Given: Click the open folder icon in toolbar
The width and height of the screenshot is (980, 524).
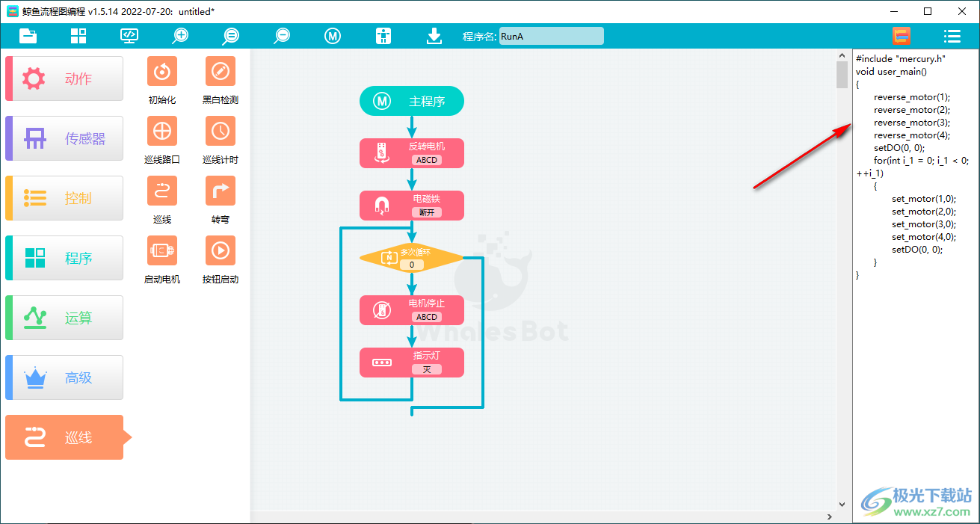Looking at the screenshot, I should [x=28, y=36].
